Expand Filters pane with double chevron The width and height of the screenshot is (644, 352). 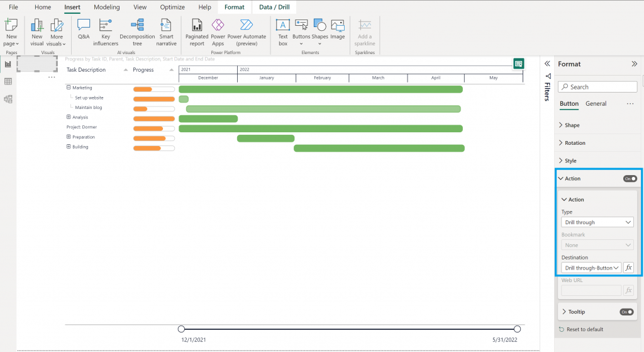(x=547, y=64)
